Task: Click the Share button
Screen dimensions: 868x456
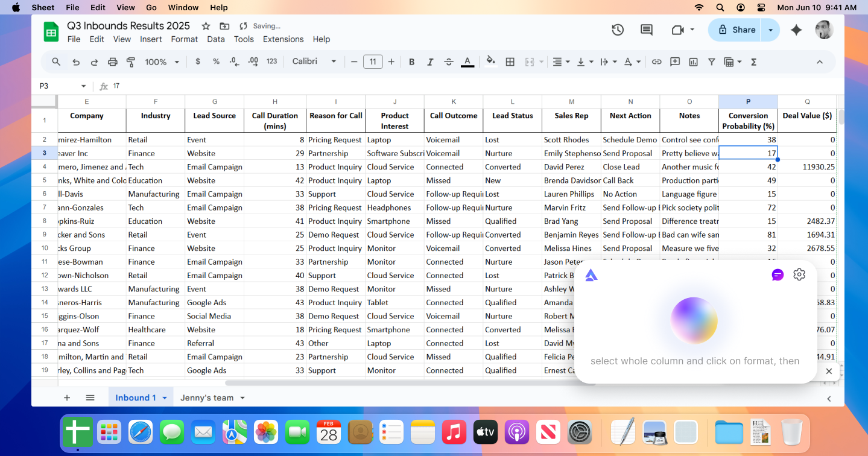Action: [736, 30]
